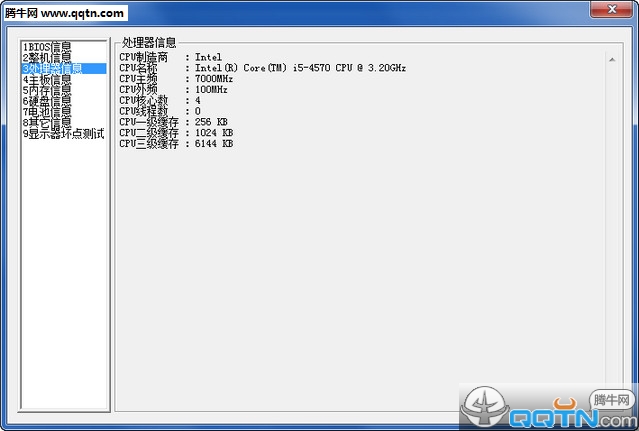The height and width of the screenshot is (431, 639).
Task: Select the highlighted 3处理器信息 item
Action: click(64, 68)
